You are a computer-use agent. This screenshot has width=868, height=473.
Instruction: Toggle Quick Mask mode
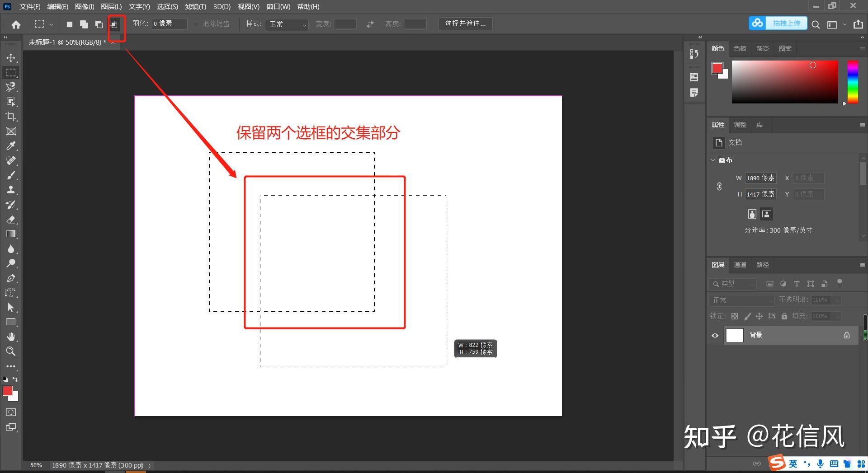coord(11,412)
